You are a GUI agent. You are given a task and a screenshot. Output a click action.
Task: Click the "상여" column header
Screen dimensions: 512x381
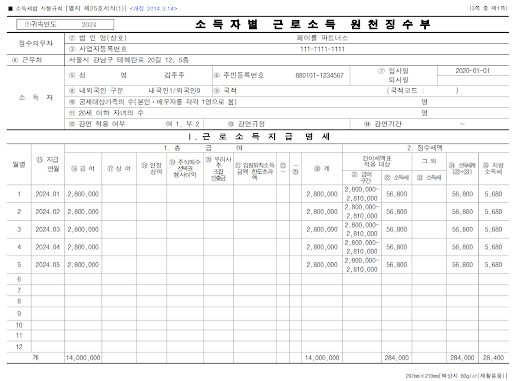119,169
